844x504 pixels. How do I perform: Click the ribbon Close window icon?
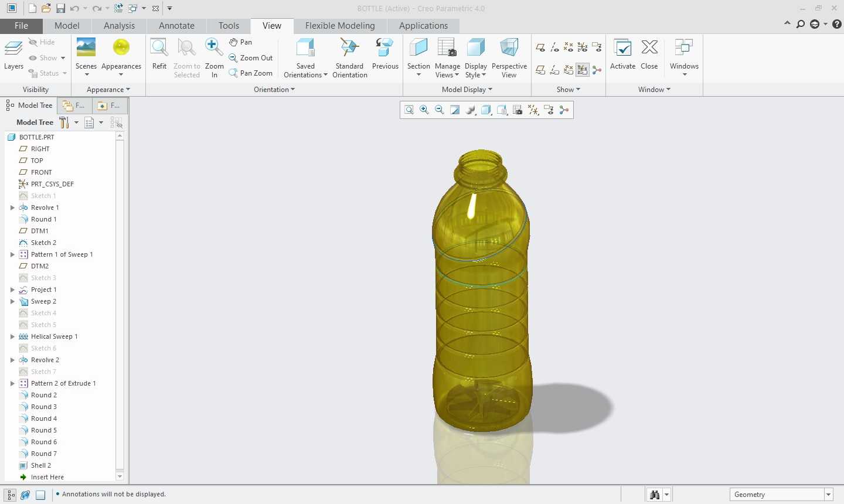coord(649,55)
